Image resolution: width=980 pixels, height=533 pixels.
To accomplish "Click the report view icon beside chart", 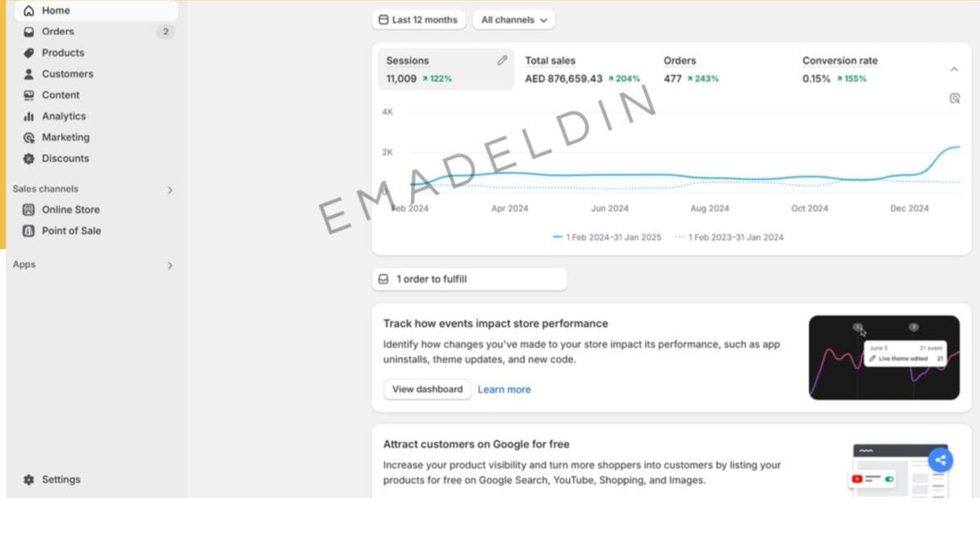I will [x=955, y=98].
